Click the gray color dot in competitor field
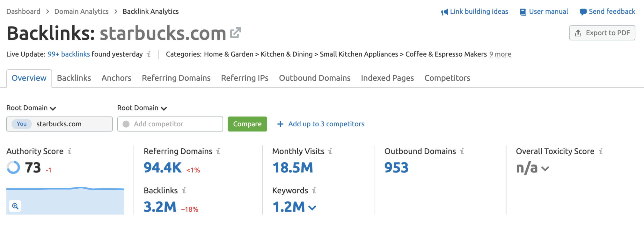This screenshot has width=644, height=225. click(x=126, y=124)
